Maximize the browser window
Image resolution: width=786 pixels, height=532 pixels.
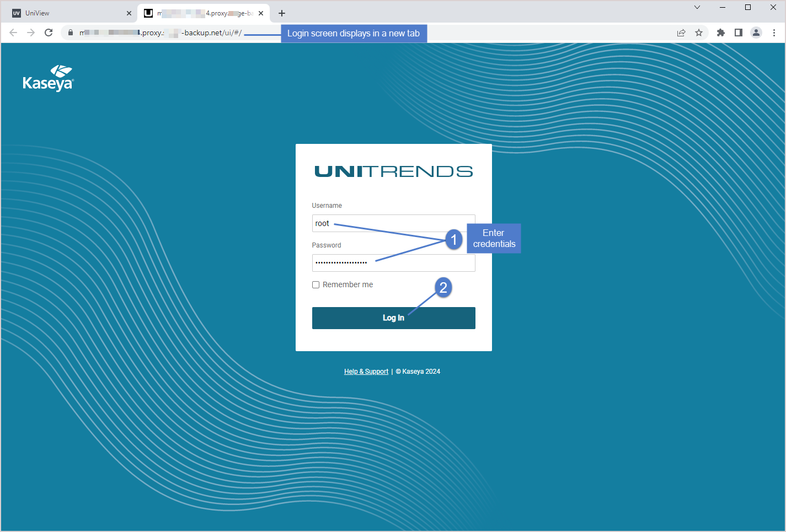tap(748, 7)
